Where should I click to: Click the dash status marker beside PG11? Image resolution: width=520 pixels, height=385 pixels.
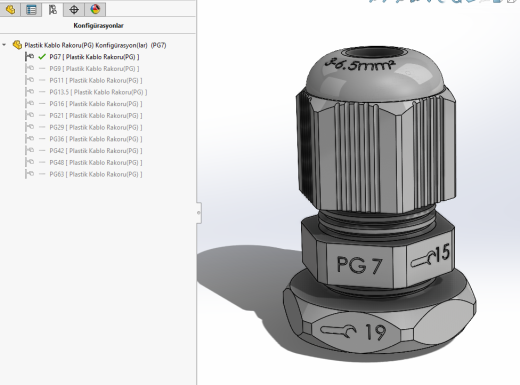pyautogui.click(x=42, y=80)
